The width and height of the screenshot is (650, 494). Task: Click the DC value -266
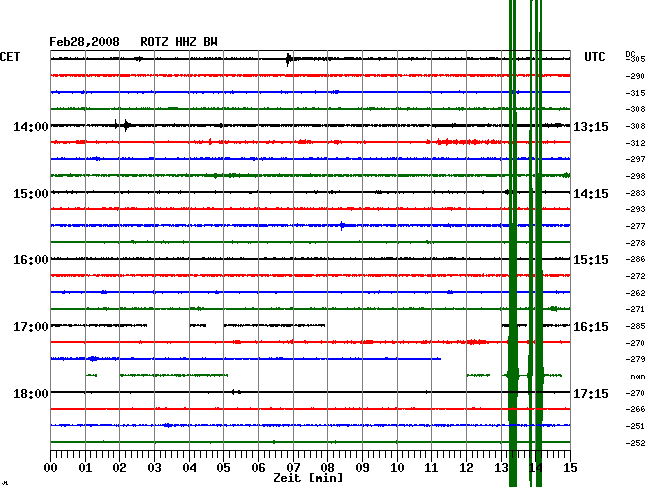tap(635, 409)
